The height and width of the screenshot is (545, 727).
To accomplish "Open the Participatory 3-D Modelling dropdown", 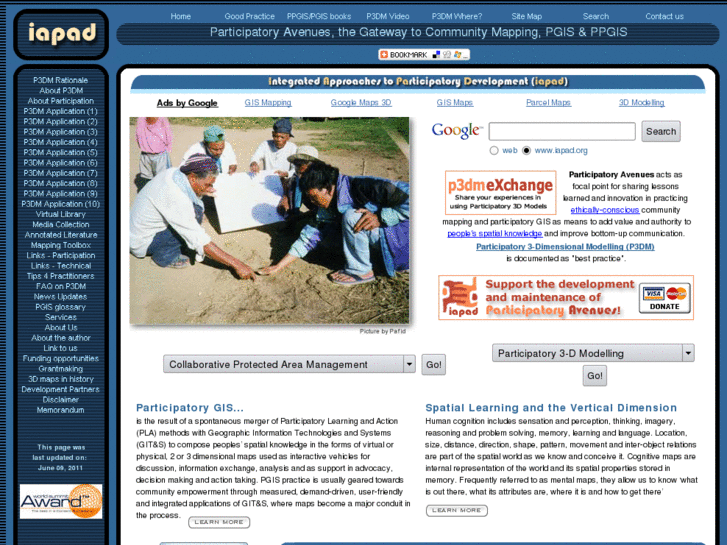I will (x=593, y=353).
